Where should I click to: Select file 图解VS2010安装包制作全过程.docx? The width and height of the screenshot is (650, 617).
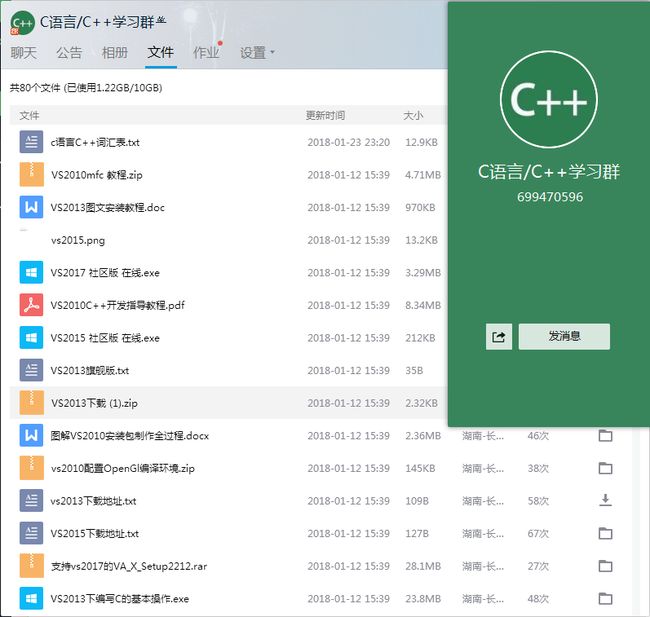click(x=130, y=436)
